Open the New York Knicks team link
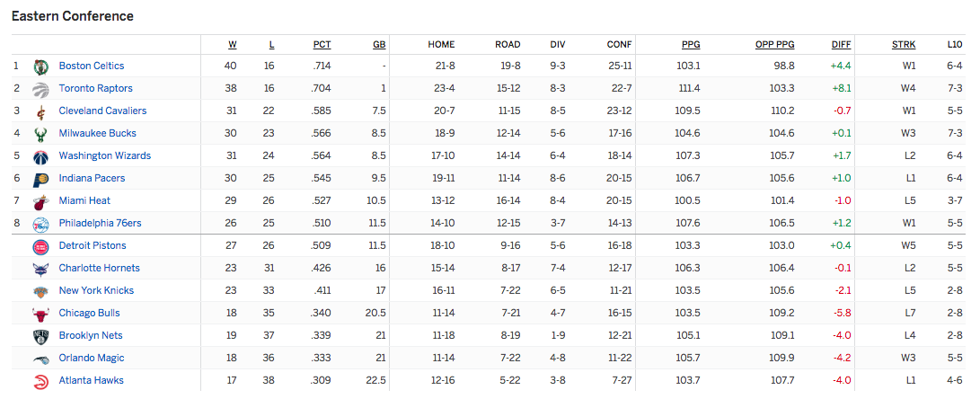The image size is (980, 399). 96,291
